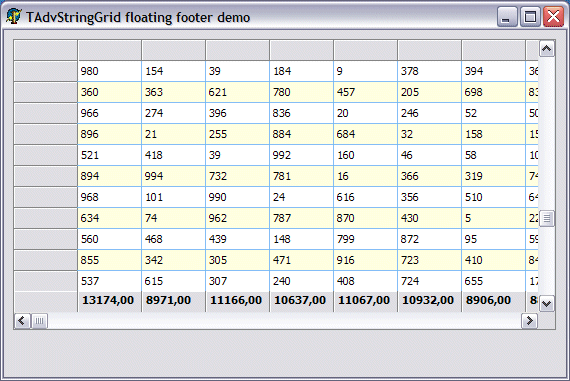The width and height of the screenshot is (570, 381).
Task: Click the cell showing 360
Action: coord(109,92)
